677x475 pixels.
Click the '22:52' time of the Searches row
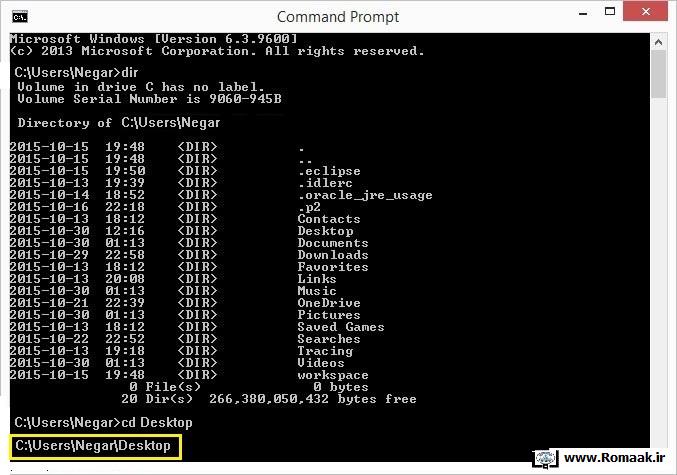pyautogui.click(x=125, y=339)
